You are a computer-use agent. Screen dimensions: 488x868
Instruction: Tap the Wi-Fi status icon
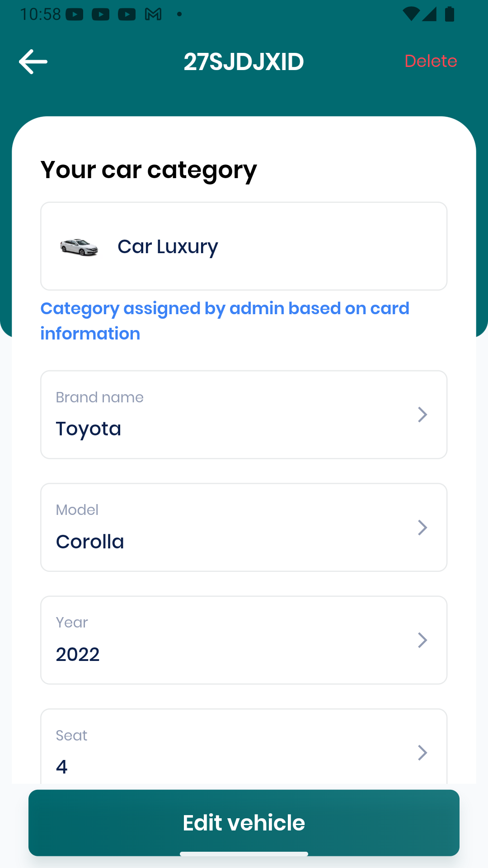pyautogui.click(x=411, y=14)
